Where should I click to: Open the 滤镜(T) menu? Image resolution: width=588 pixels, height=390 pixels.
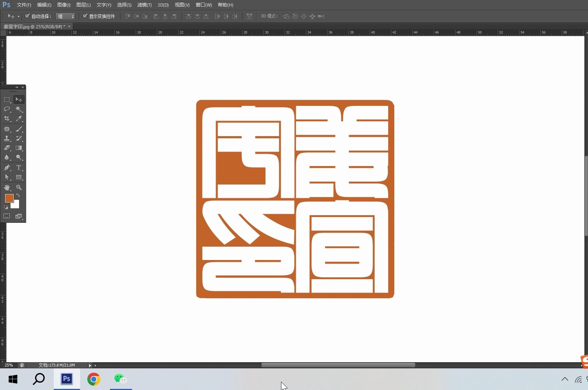click(x=144, y=5)
